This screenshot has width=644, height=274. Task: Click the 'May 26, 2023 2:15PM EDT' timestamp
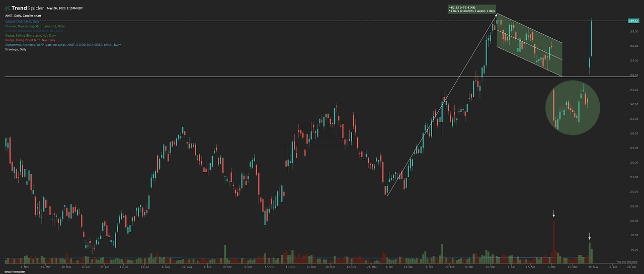(65, 9)
